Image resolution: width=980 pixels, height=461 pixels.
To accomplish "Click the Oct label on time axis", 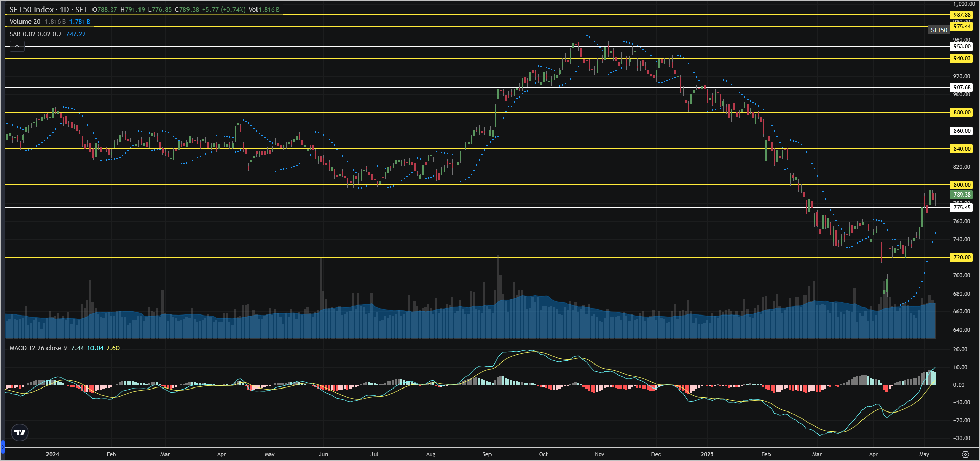I will point(543,454).
